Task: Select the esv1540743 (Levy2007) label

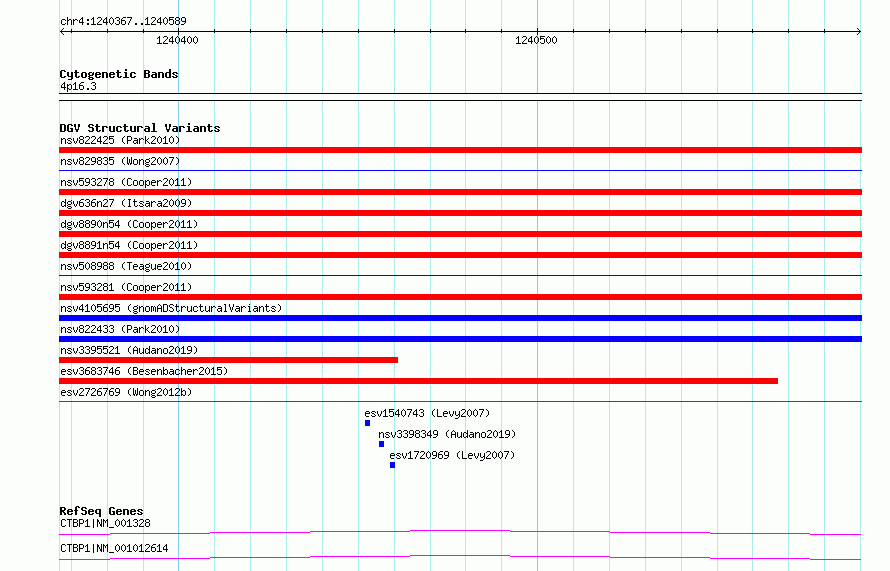Action: click(x=427, y=413)
